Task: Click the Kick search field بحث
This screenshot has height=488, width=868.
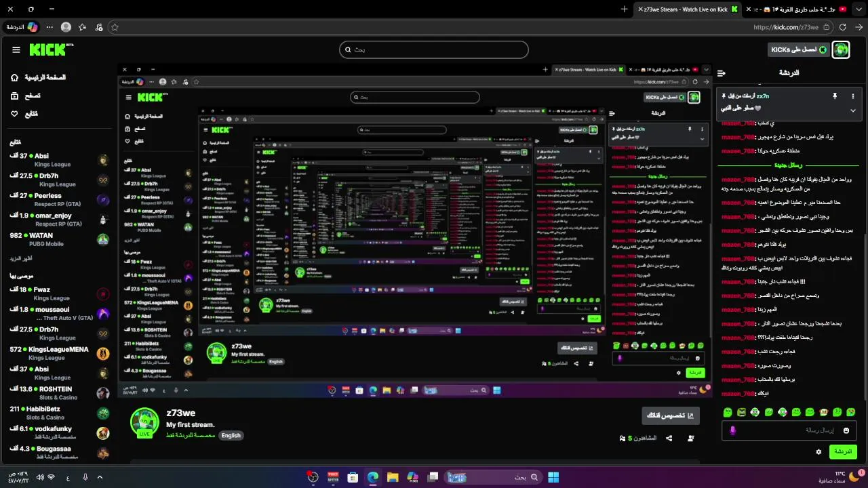Action: (434, 49)
